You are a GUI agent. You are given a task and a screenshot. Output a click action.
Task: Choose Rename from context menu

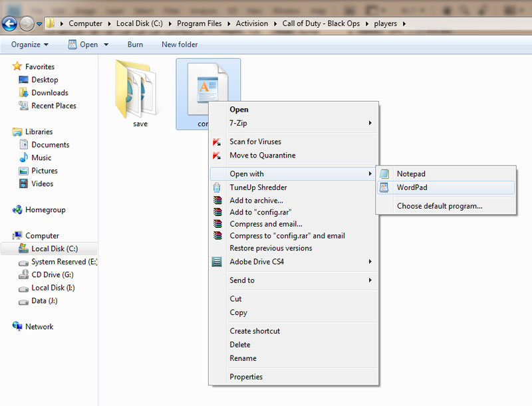point(294,358)
